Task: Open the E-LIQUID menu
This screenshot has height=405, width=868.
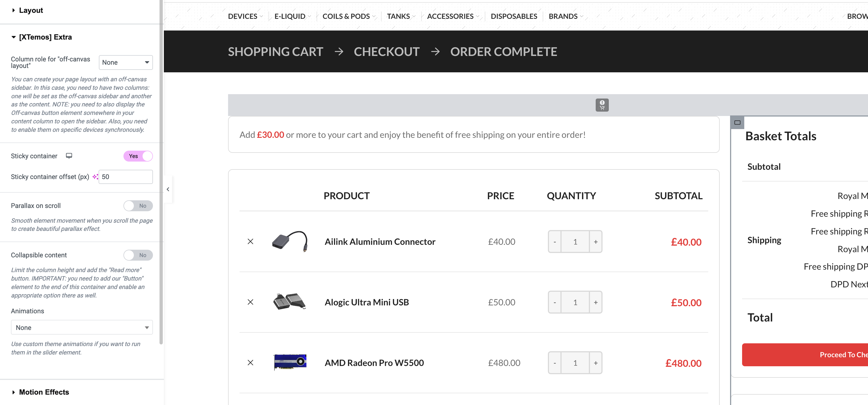Action: (290, 16)
